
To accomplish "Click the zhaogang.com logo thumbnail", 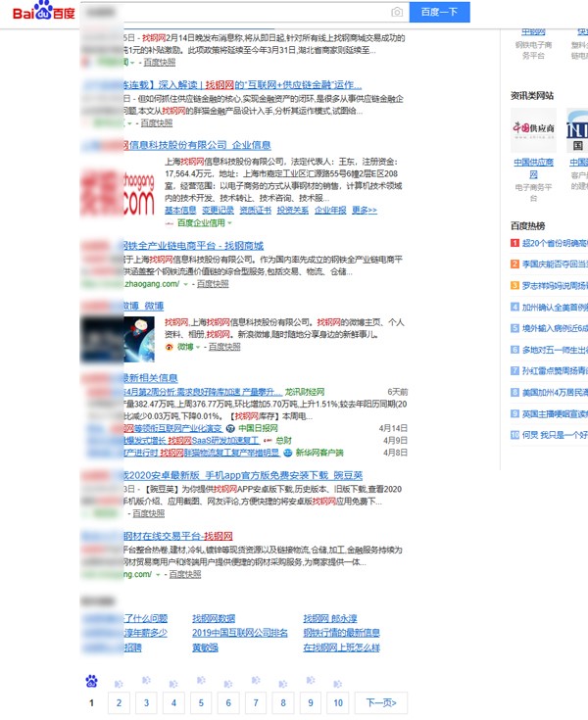I will coord(118,193).
